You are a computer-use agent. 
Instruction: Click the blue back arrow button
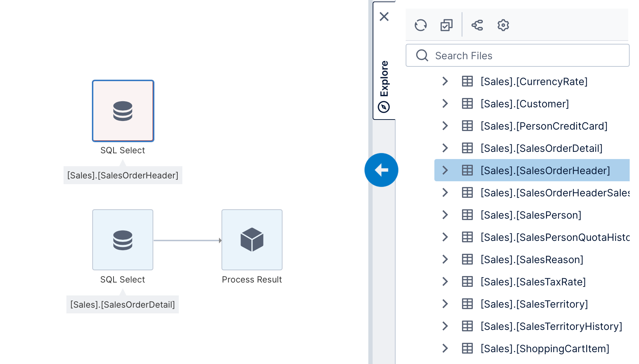click(381, 170)
